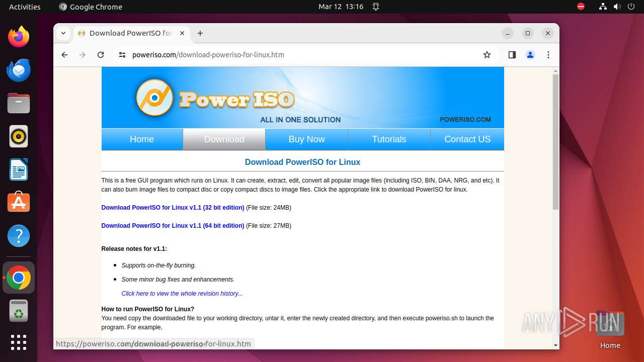
Task: Maximize the Chrome window
Action: (x=528, y=33)
